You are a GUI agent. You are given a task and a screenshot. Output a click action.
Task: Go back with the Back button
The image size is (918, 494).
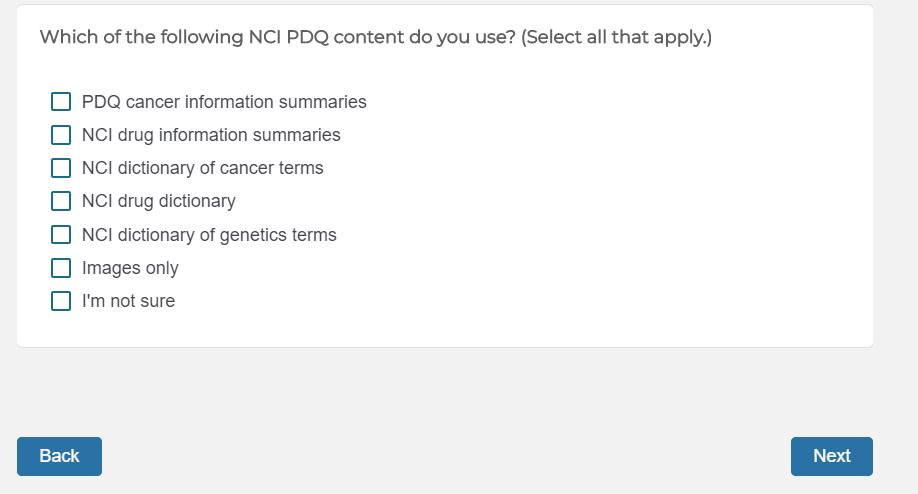[x=59, y=456]
